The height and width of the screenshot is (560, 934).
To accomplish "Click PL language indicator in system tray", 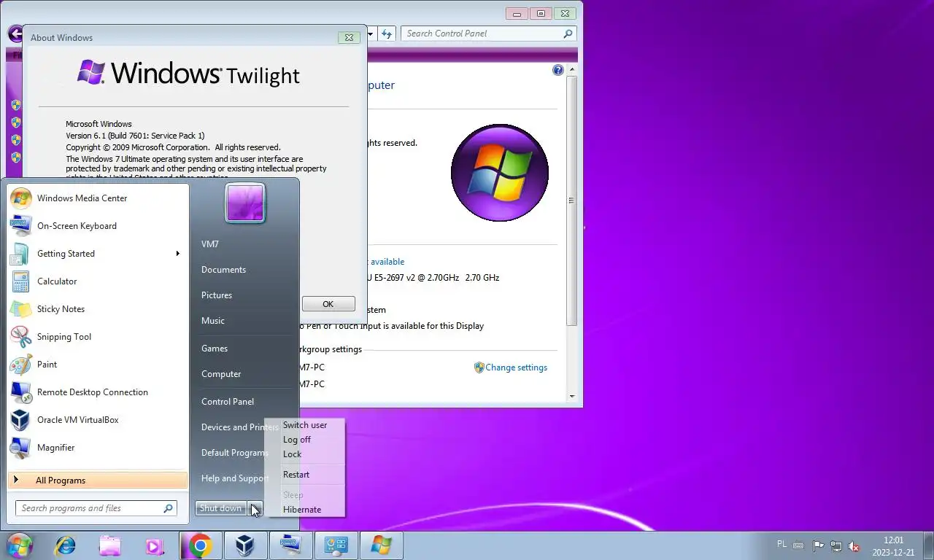I will (x=782, y=544).
